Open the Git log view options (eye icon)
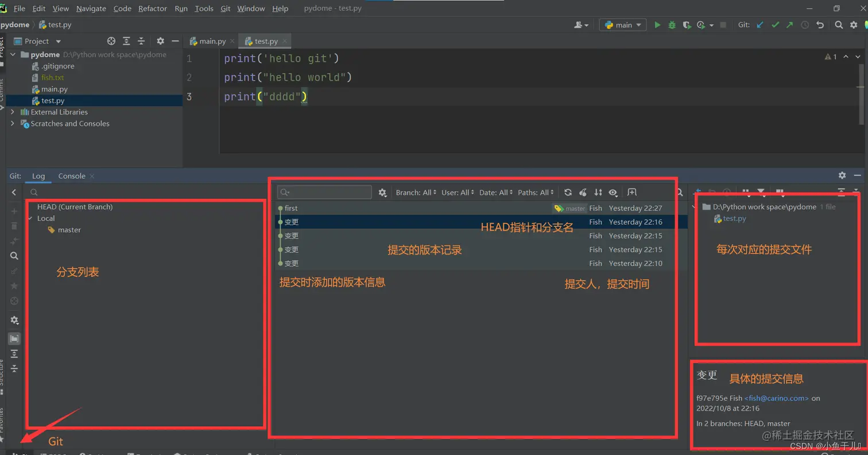 (x=613, y=192)
